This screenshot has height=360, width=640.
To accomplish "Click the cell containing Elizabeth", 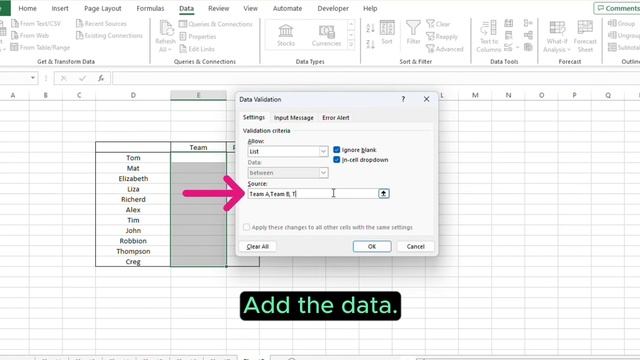I will (x=133, y=178).
